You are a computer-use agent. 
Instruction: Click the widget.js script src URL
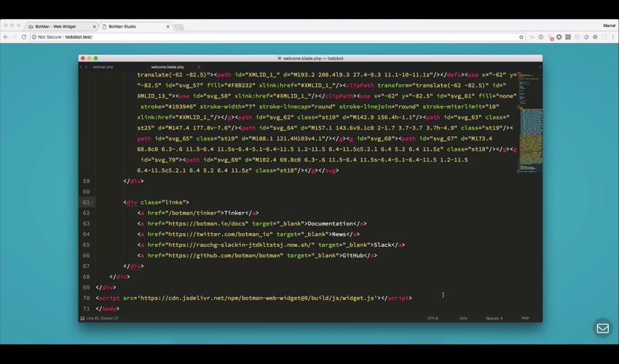tap(259, 298)
